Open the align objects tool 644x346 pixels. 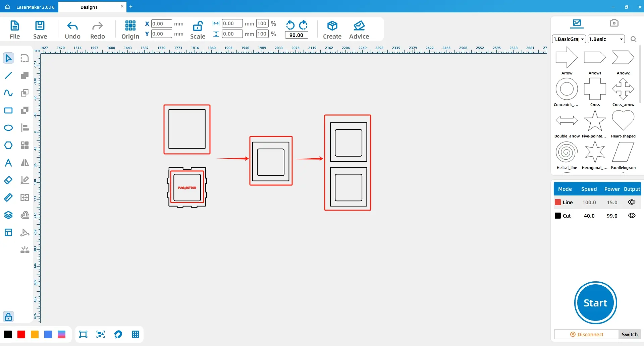[25, 128]
